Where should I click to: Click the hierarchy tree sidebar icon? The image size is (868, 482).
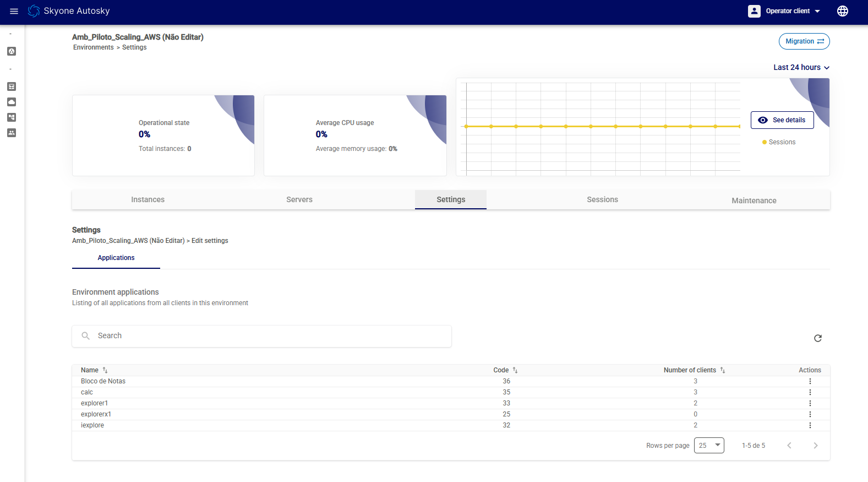pyautogui.click(x=12, y=117)
